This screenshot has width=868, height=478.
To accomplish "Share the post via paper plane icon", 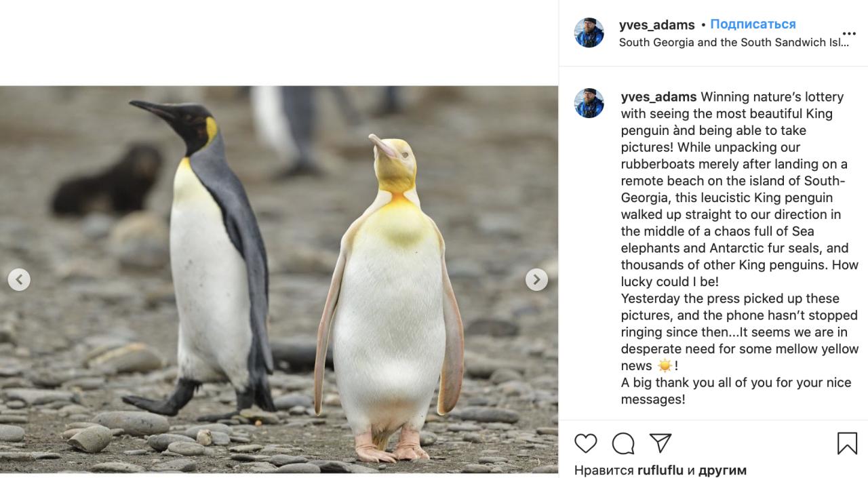I will click(x=660, y=443).
